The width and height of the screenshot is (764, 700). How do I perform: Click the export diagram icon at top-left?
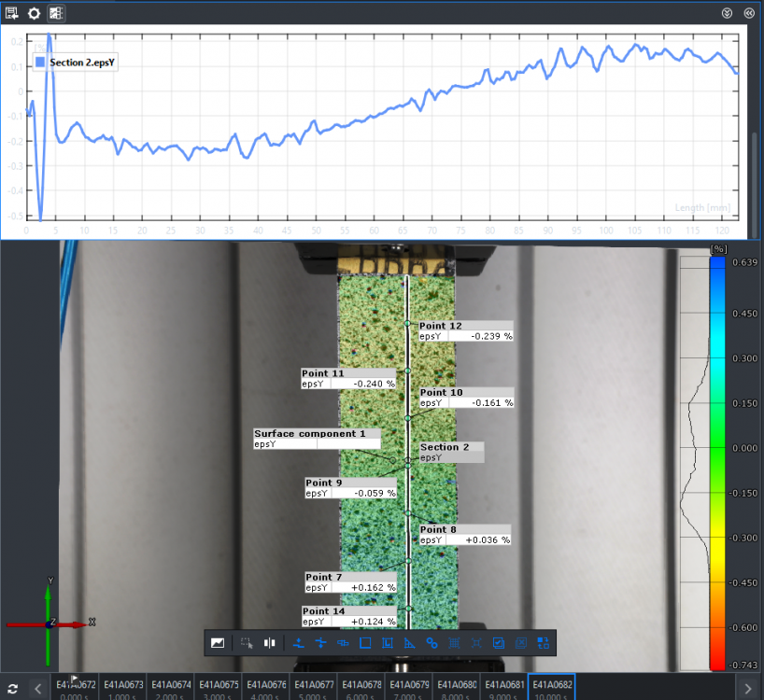[12, 13]
